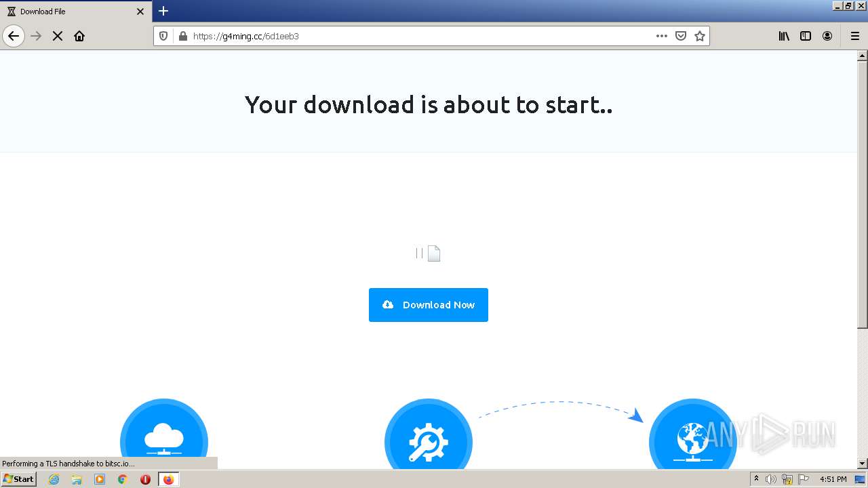Select the Download File tab
868x488 pixels.
pyautogui.click(x=76, y=12)
